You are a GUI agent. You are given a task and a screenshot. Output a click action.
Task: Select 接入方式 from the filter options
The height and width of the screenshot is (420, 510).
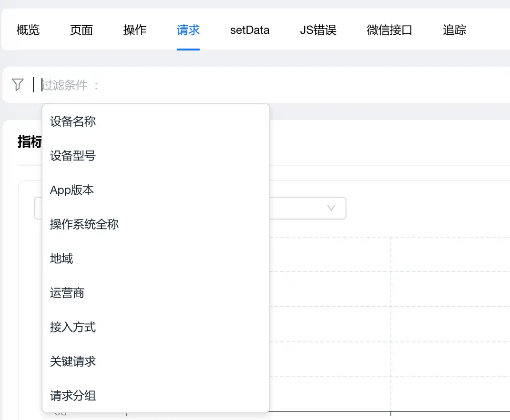(73, 327)
